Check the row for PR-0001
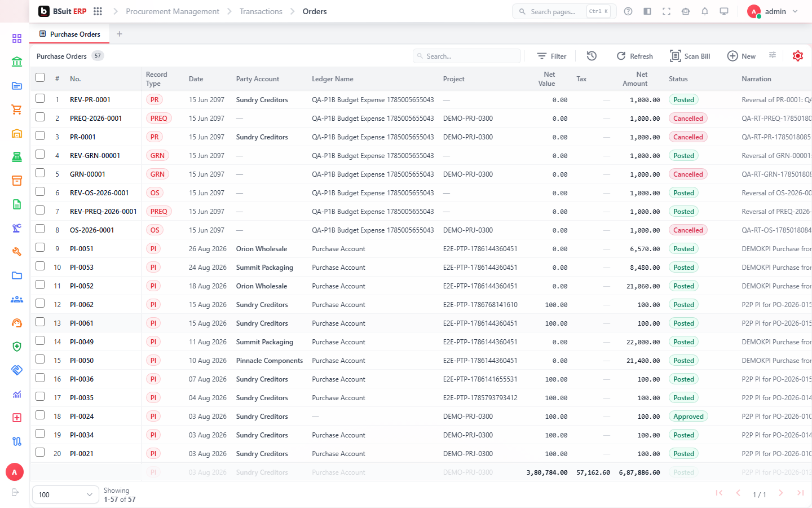 40,135
